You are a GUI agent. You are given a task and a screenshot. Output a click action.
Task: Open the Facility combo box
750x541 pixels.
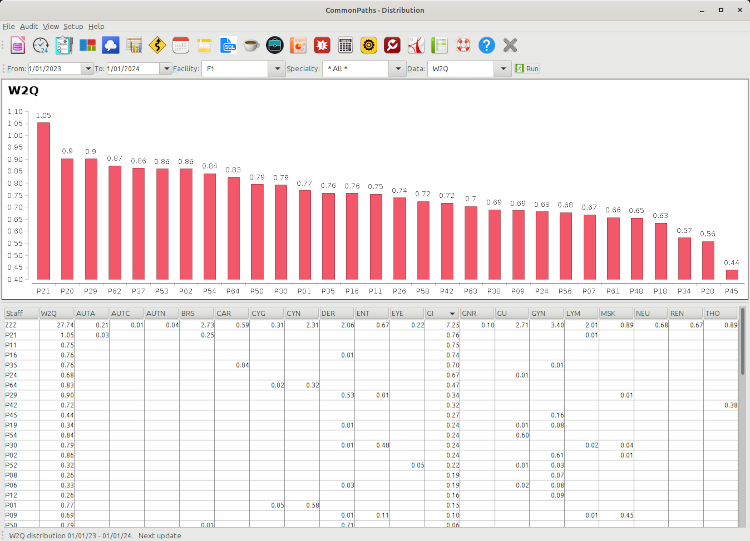pyautogui.click(x=277, y=69)
